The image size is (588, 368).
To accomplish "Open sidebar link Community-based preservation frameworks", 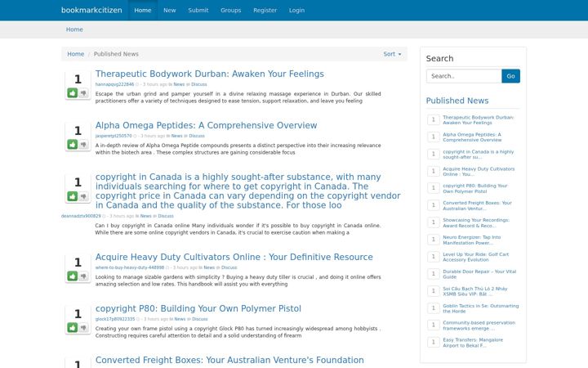I will 479,325.
